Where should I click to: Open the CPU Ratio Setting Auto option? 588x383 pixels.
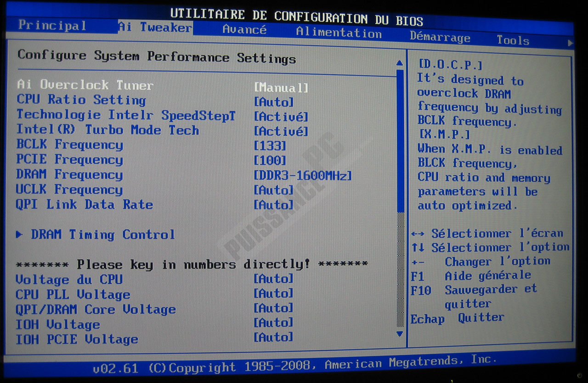click(273, 102)
